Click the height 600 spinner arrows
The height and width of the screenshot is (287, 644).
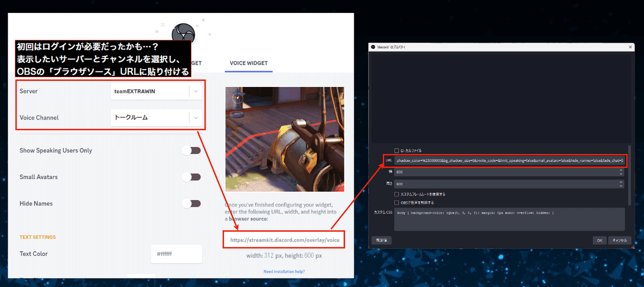click(621, 183)
